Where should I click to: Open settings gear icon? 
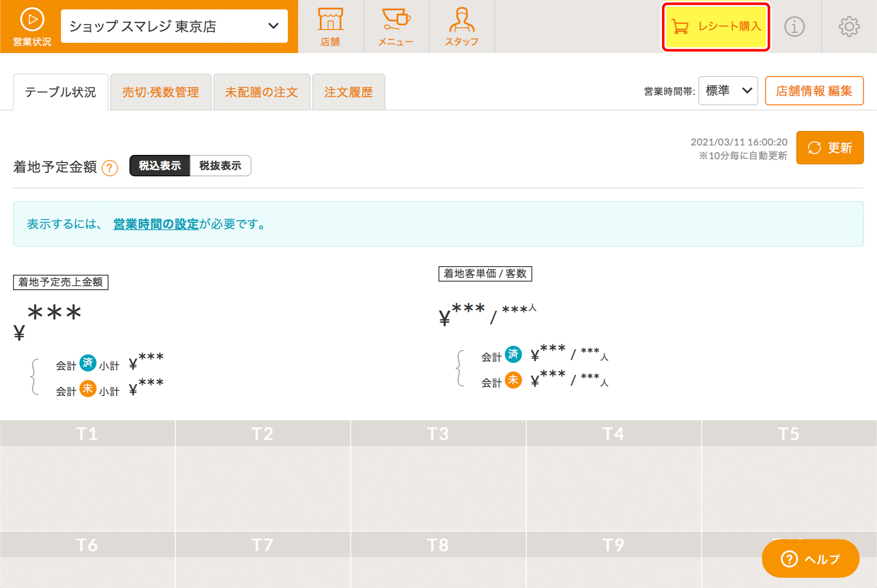849,27
